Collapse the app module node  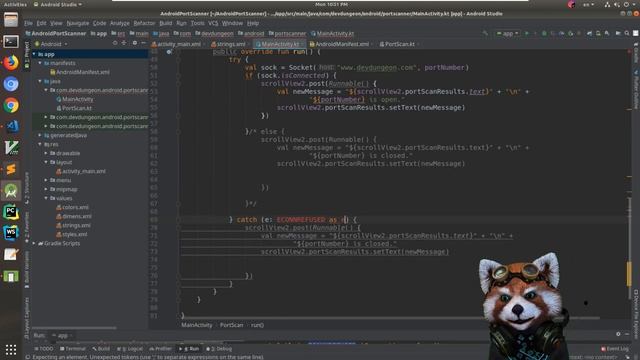34,54
